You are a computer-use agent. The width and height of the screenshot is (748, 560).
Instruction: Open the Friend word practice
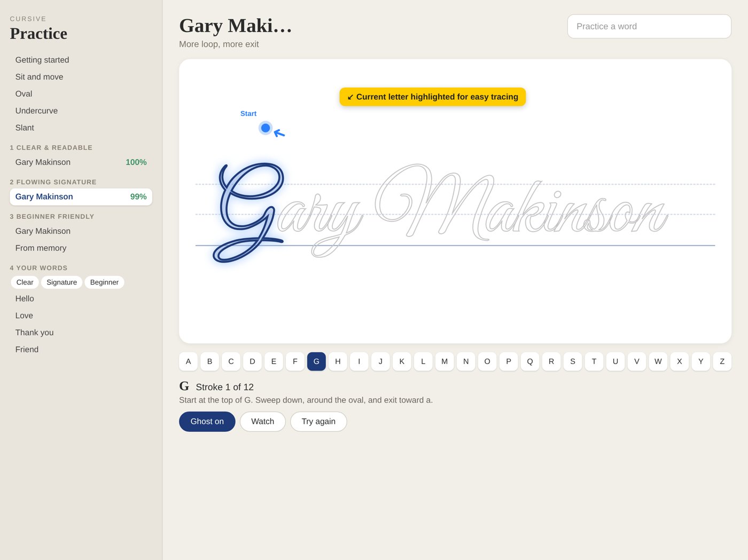pos(81,350)
